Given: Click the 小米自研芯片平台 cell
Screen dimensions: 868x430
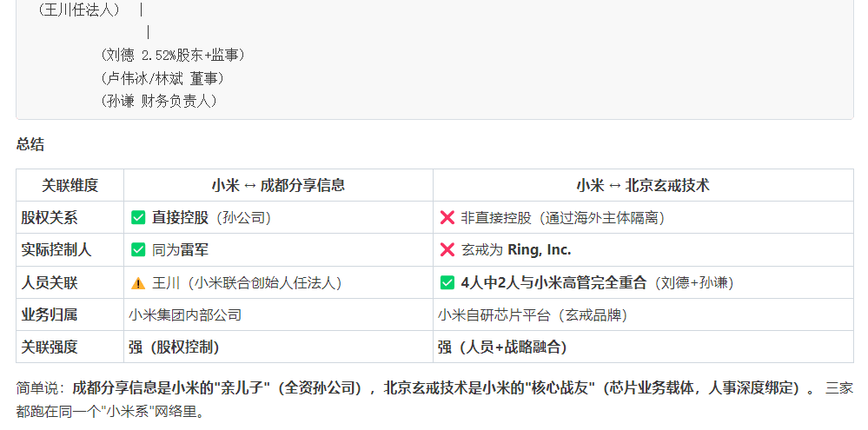Looking at the screenshot, I should 643,314.
